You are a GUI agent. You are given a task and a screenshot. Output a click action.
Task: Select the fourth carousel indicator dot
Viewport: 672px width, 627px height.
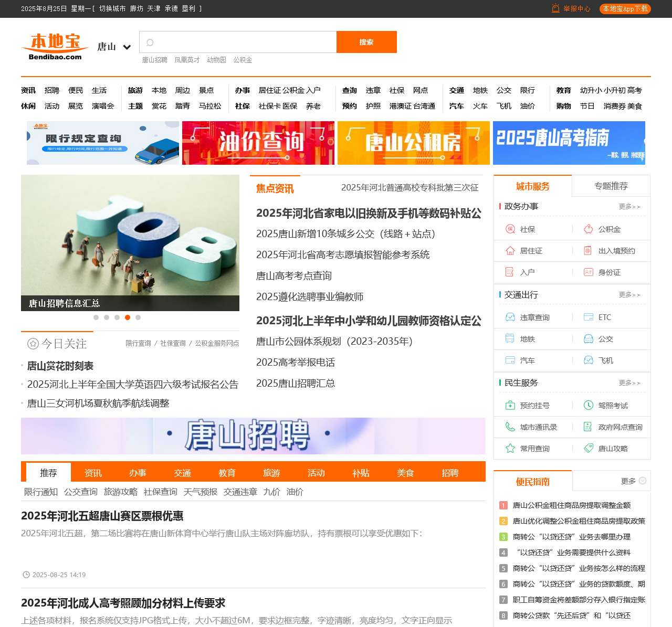coord(127,317)
